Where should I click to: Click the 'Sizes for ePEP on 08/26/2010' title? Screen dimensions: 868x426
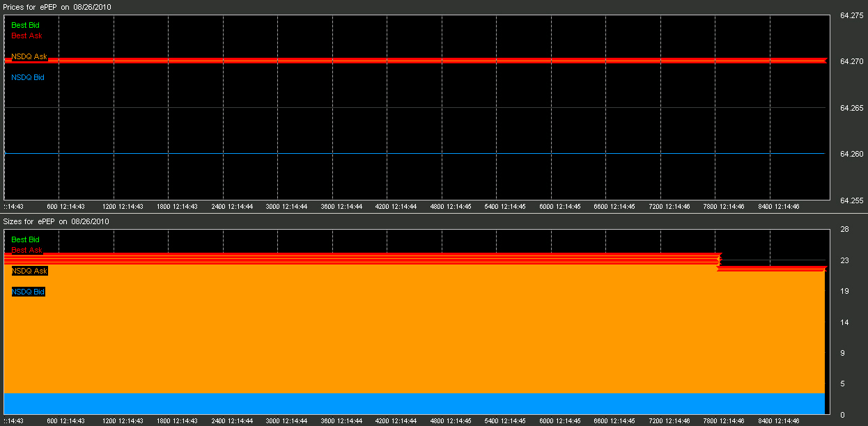coord(56,221)
